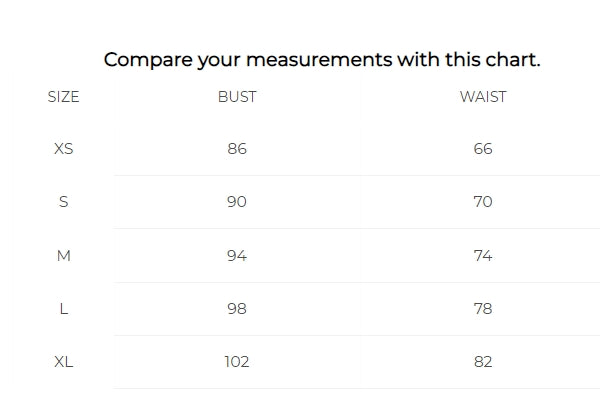Viewport: 600px width, 408px height.
Task: Select the XL size row label
Action: click(x=63, y=361)
